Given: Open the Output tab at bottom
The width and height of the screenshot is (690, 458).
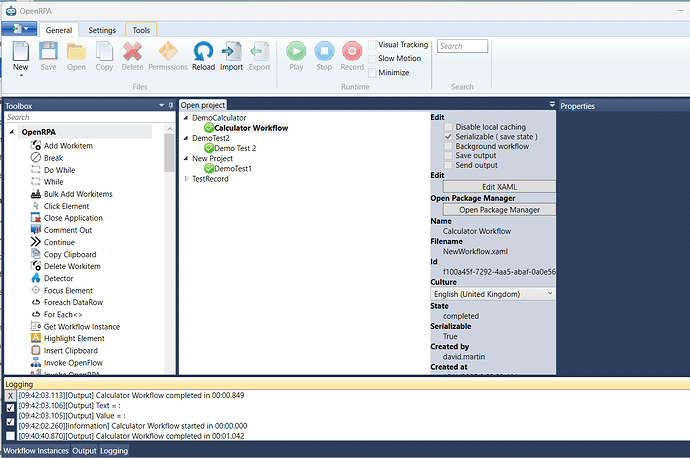Looking at the screenshot, I should click(84, 451).
